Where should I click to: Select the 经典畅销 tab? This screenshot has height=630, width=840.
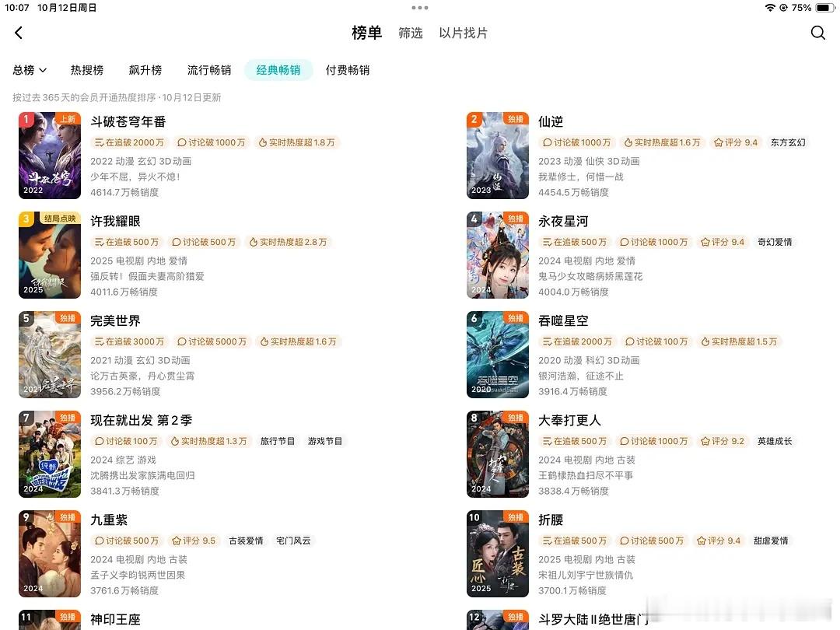pyautogui.click(x=278, y=70)
